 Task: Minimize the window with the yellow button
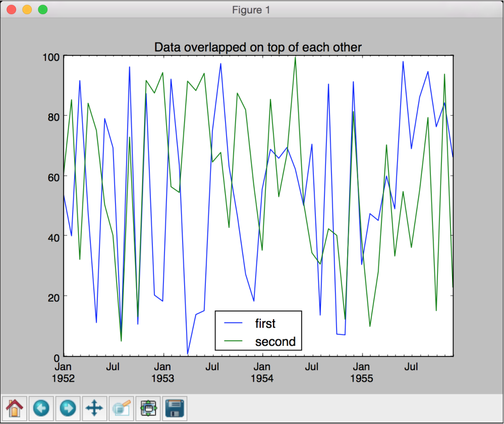coord(27,10)
